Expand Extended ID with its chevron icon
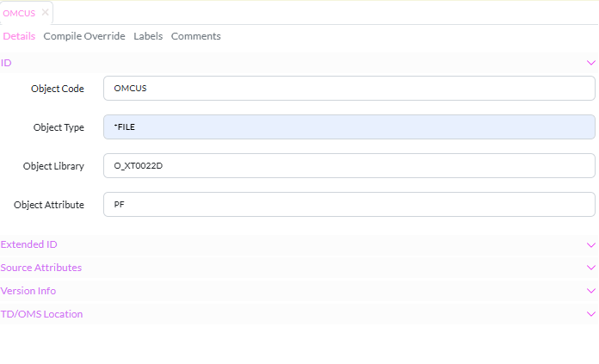This screenshot has width=599, height=364. pos(590,245)
